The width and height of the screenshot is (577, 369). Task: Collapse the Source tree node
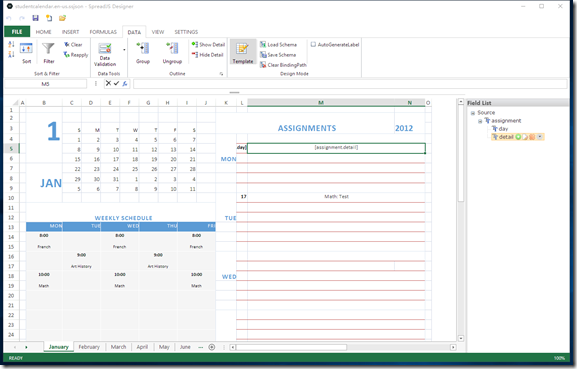(x=473, y=113)
